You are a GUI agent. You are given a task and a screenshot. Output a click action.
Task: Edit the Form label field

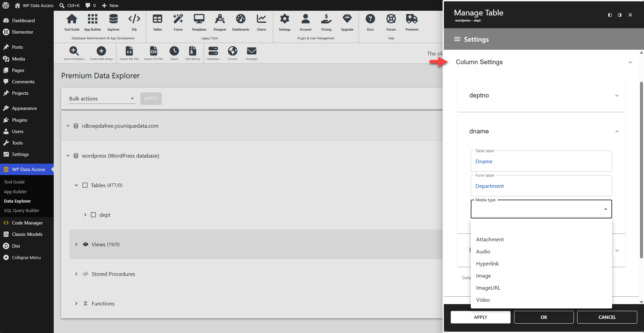[541, 186]
